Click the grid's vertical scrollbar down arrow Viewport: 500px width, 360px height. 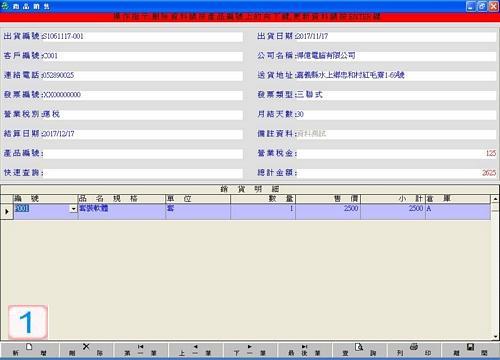pyautogui.click(x=495, y=337)
